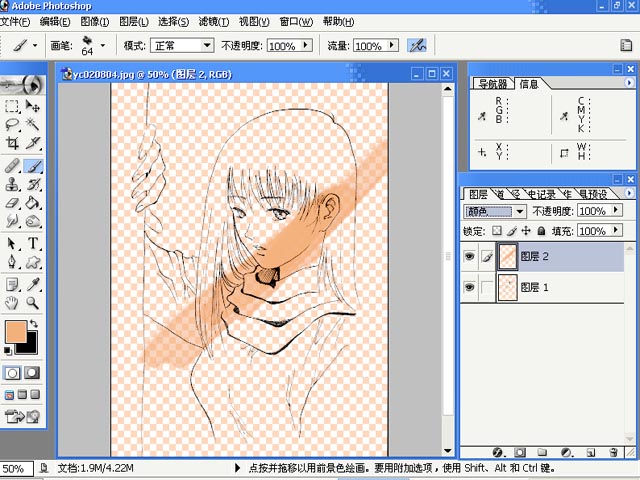The width and height of the screenshot is (640, 480).
Task: Open the 图像(I) menu
Action: (95, 22)
